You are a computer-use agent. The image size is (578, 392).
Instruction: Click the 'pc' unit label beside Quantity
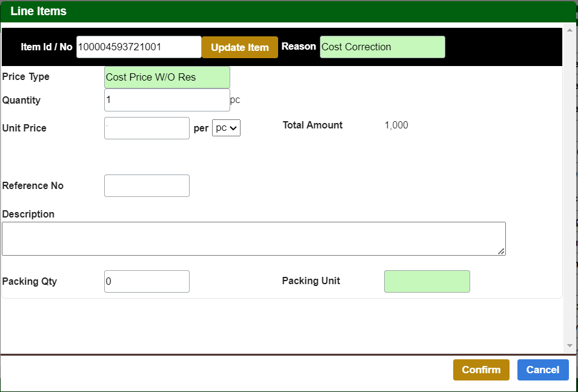[235, 100]
